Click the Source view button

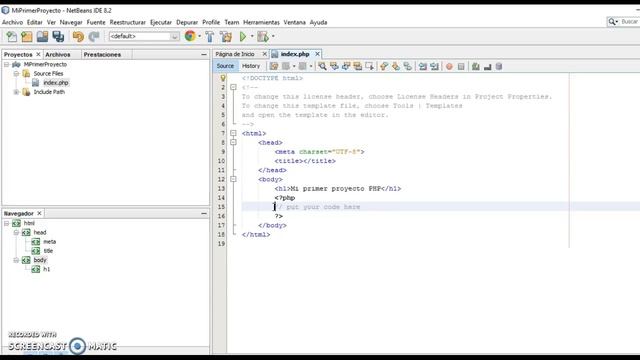pyautogui.click(x=225, y=66)
